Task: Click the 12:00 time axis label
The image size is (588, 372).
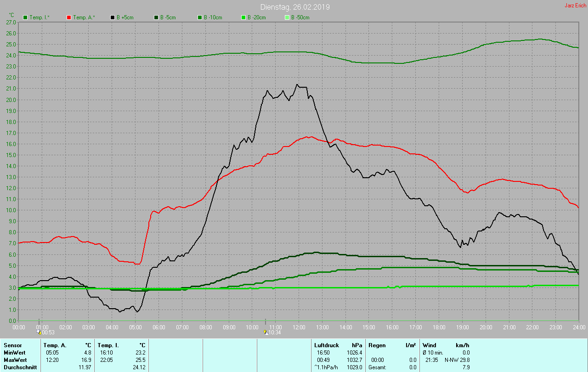Action: pyautogui.click(x=299, y=327)
